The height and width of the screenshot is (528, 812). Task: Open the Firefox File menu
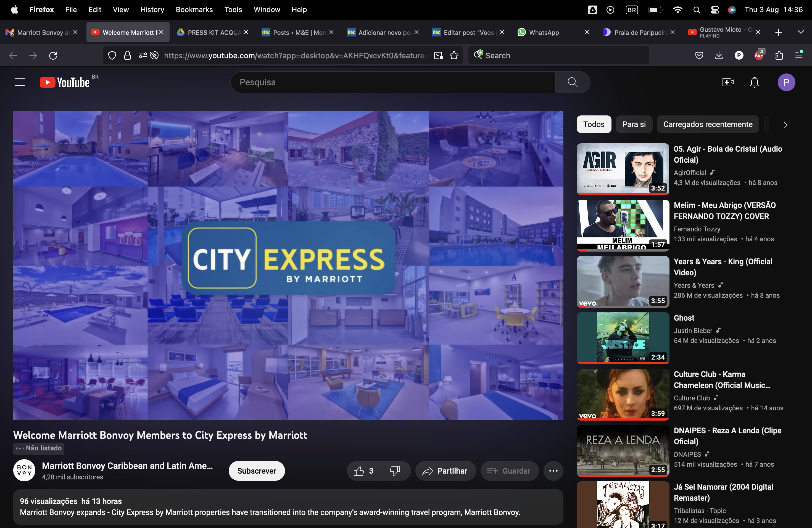pos(71,10)
